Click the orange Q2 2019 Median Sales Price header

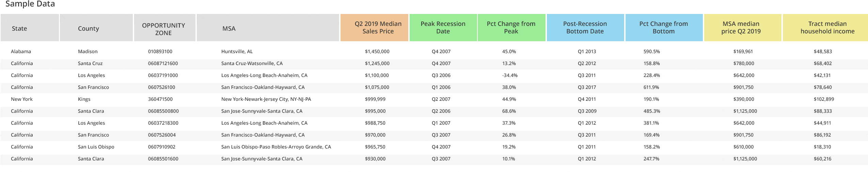378,28
